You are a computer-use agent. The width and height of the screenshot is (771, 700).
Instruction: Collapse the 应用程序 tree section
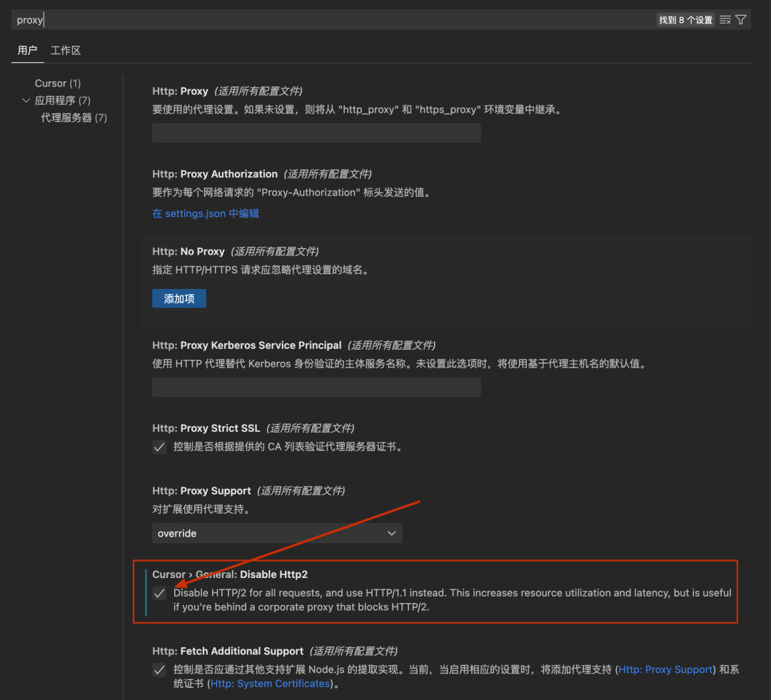click(x=26, y=100)
